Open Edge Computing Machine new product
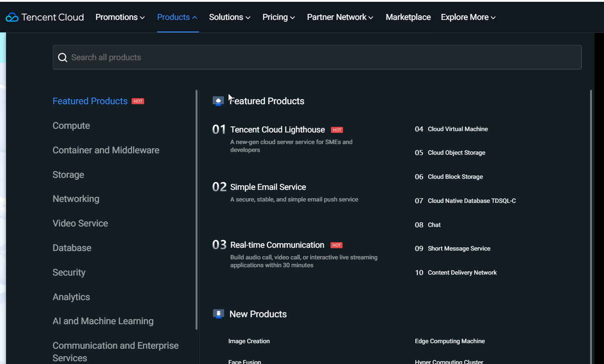Screen dimensions: 604x364 (450, 341)
